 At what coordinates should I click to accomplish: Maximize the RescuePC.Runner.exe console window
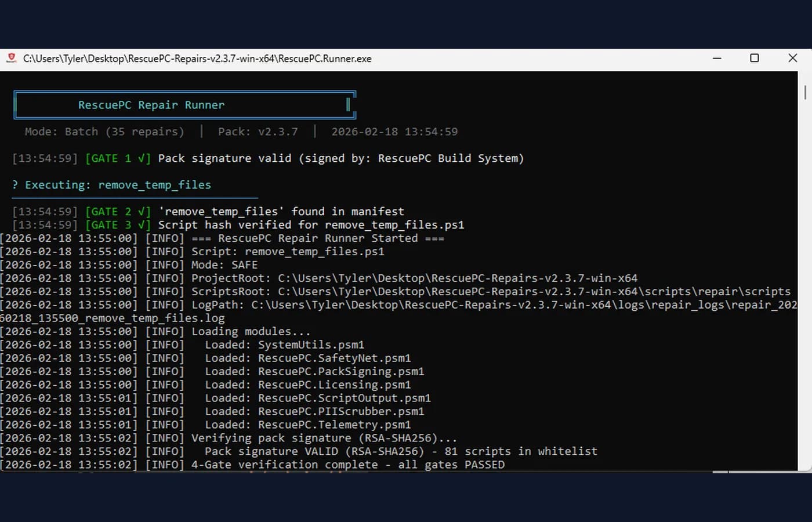click(x=755, y=58)
